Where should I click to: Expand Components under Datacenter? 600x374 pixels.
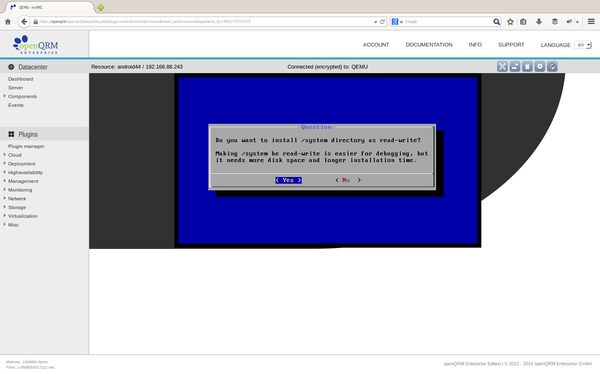tap(22, 96)
